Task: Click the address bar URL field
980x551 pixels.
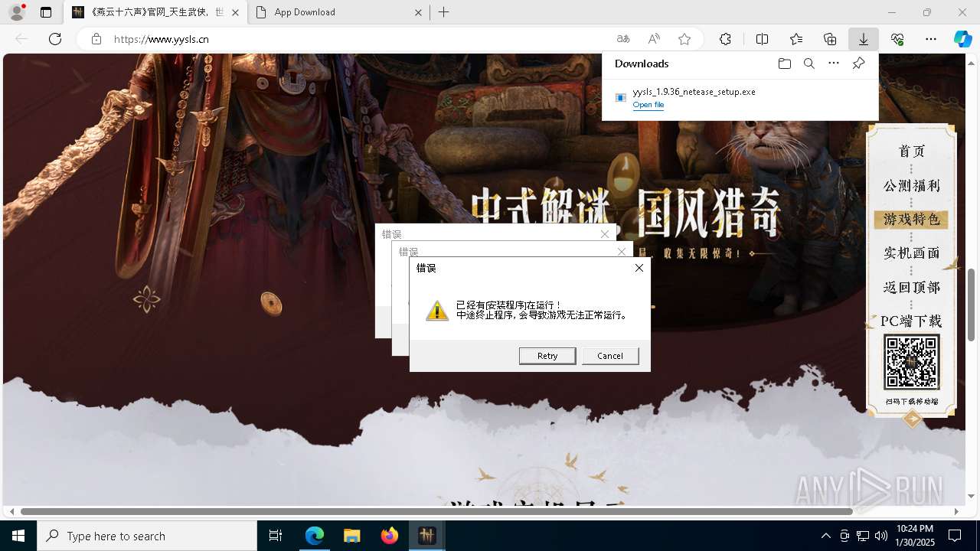Action: point(360,39)
